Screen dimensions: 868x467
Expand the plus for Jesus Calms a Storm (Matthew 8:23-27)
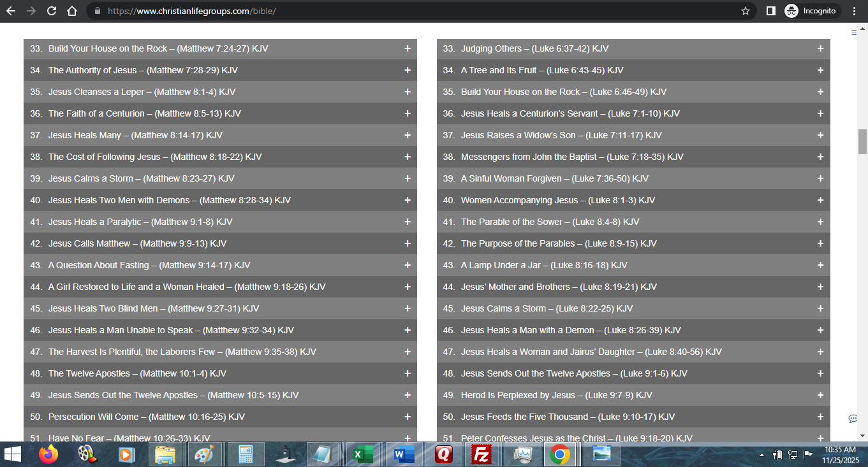408,178
